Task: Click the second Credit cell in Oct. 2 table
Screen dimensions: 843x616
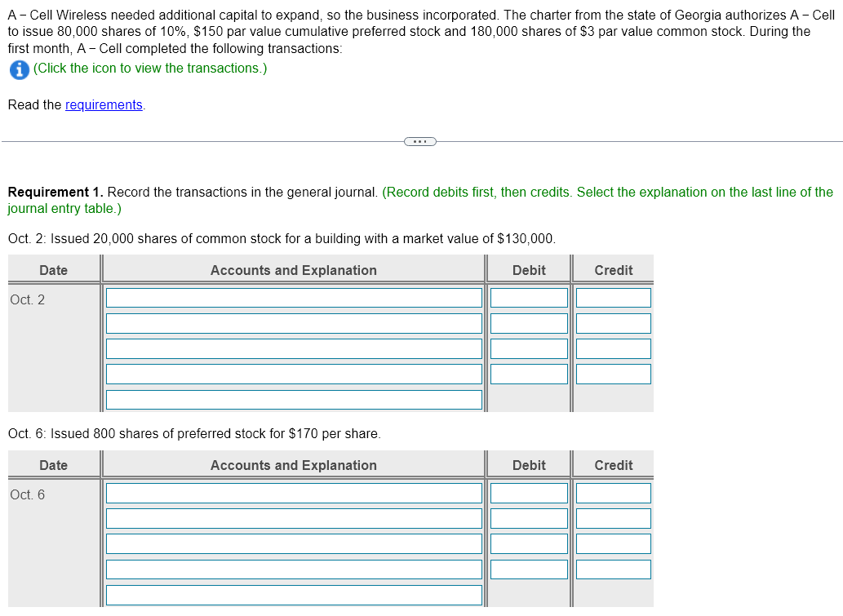Action: [x=612, y=322]
